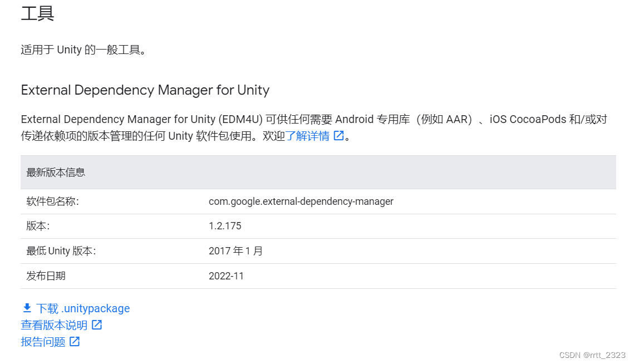The width and height of the screenshot is (634, 364).
Task: Click External Dependency Manager for Unity heading
Action: (x=145, y=90)
